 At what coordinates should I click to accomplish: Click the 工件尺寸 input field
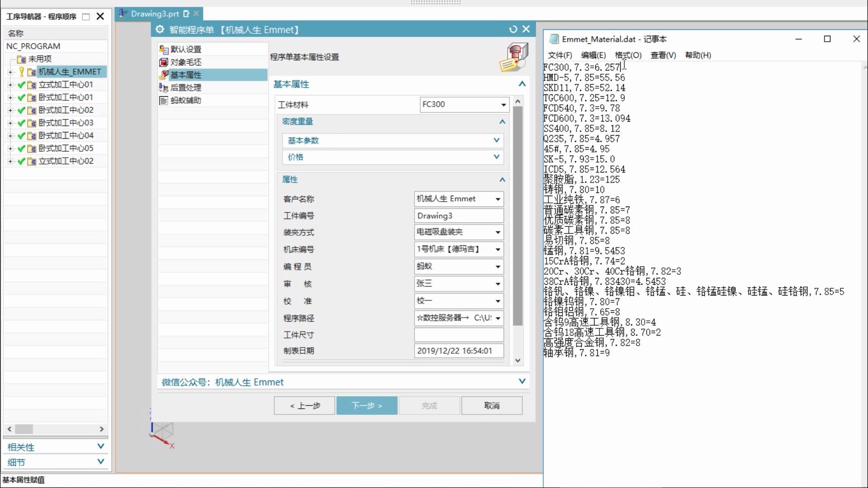click(458, 335)
